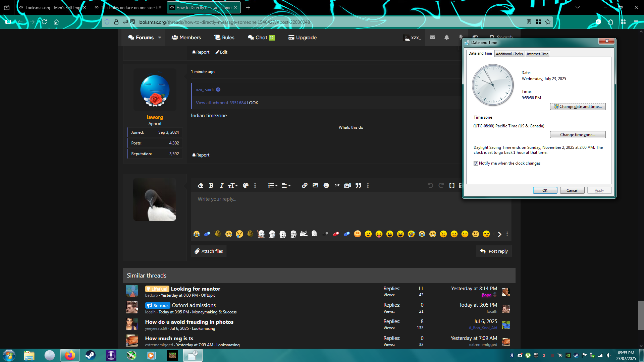Screen dimensions: 644x362
Task: Open the Chat page
Action: click(x=261, y=38)
